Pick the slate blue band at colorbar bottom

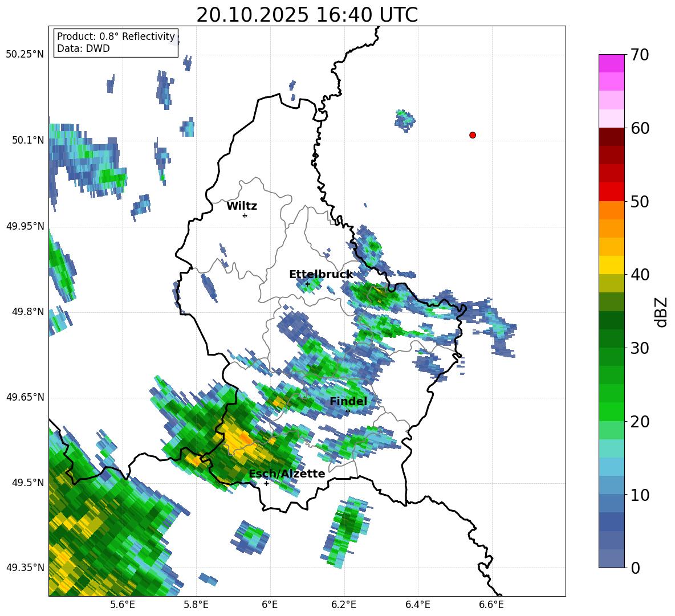pos(611,558)
